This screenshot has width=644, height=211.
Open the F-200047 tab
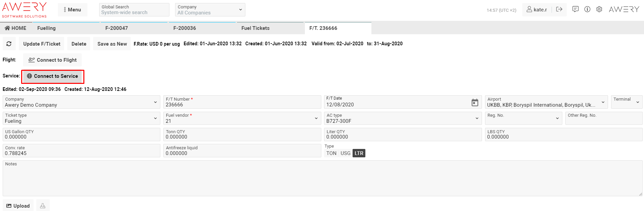(x=116, y=28)
